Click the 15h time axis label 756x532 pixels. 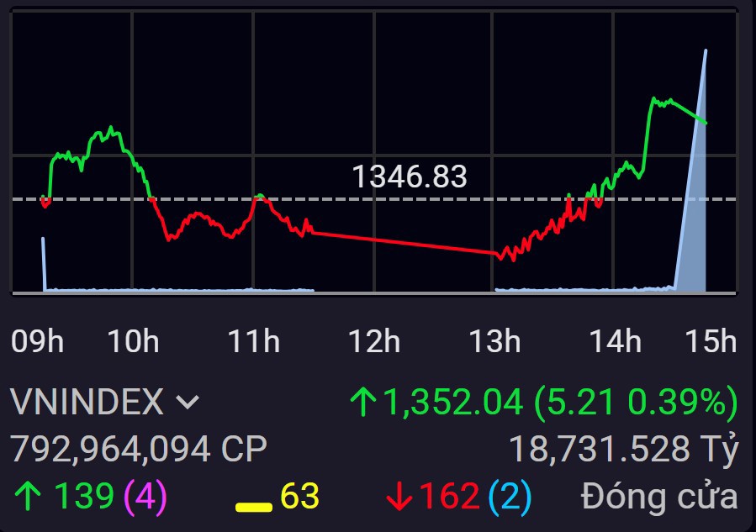(x=711, y=341)
